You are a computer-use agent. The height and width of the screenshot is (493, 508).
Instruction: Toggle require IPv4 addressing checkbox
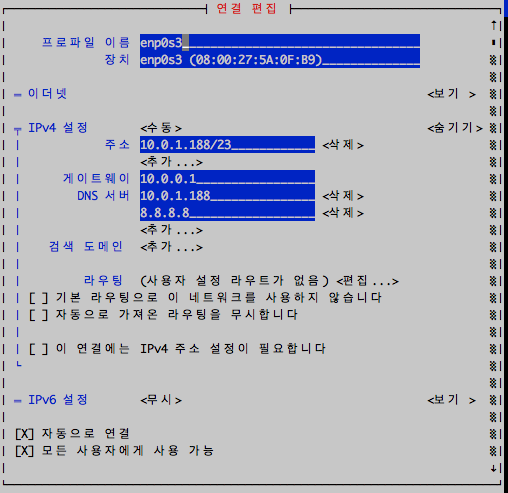click(x=39, y=349)
